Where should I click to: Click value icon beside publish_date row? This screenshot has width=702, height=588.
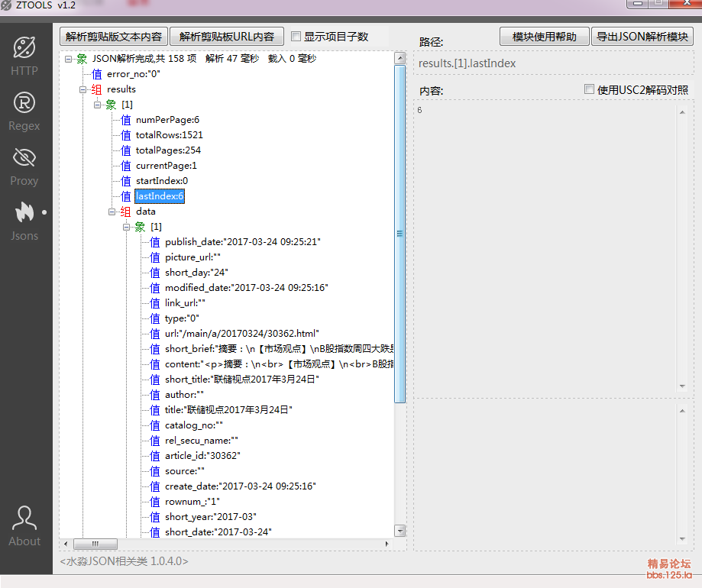155,242
